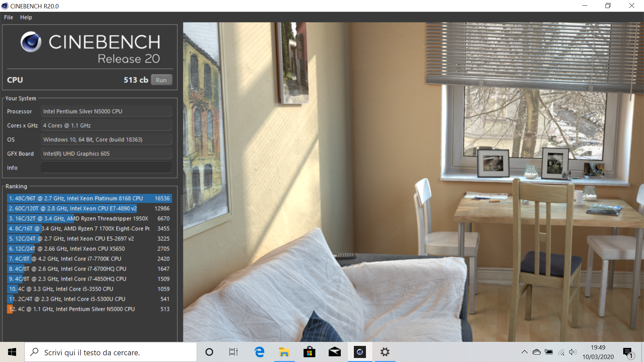Click the Cinebench taskbar icon
Viewport: 644px width, 362px height.
point(360,352)
